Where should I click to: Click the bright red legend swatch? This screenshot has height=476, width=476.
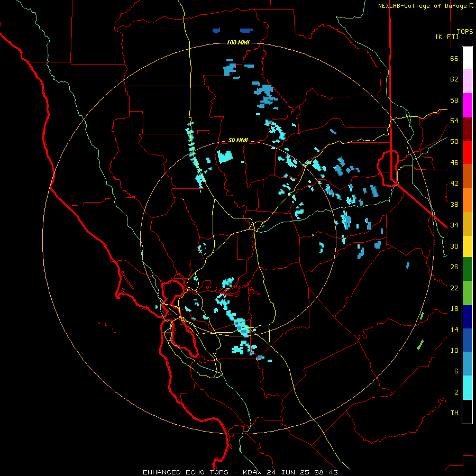point(467,152)
